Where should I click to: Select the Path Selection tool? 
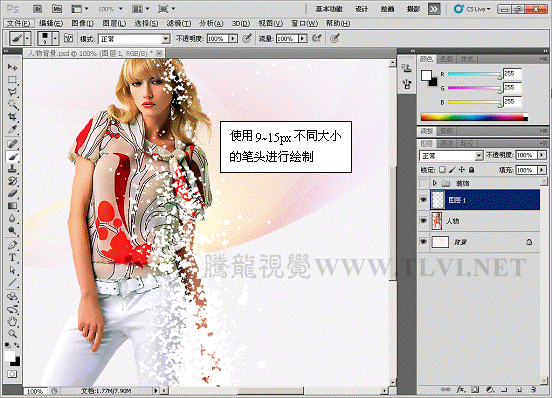(x=12, y=270)
